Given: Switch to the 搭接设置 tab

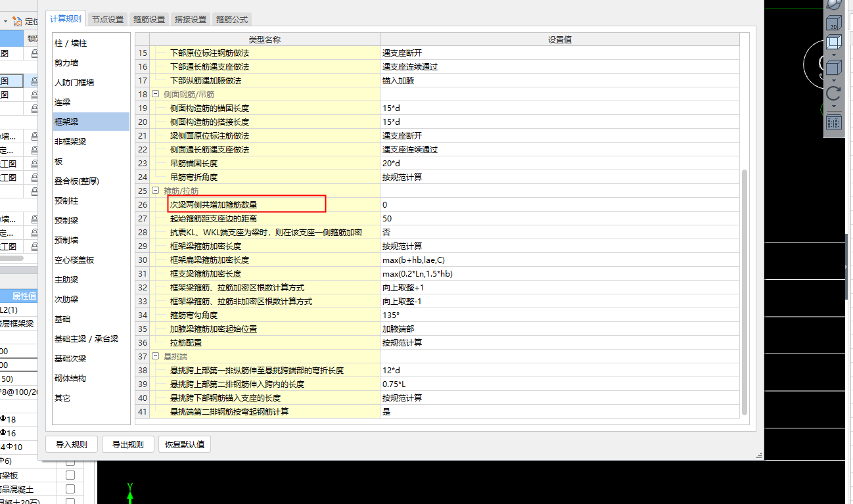Looking at the screenshot, I should coord(191,20).
